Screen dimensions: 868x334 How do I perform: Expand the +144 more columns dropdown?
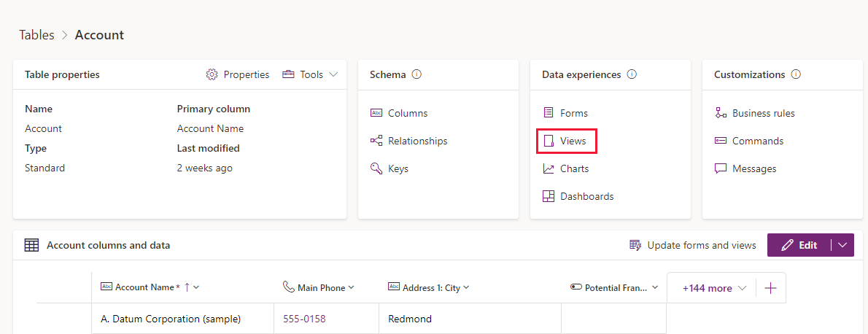click(714, 288)
